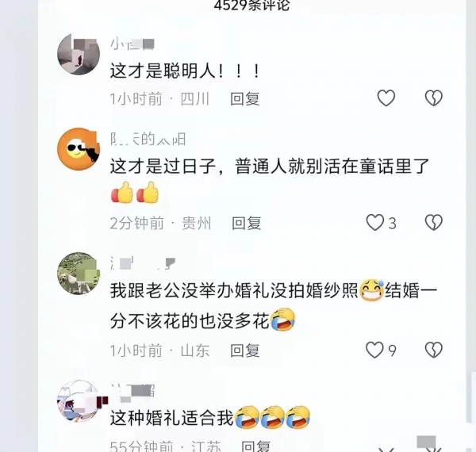
Task: Dislike the 贵州 comment with broken heart
Action: (x=434, y=223)
